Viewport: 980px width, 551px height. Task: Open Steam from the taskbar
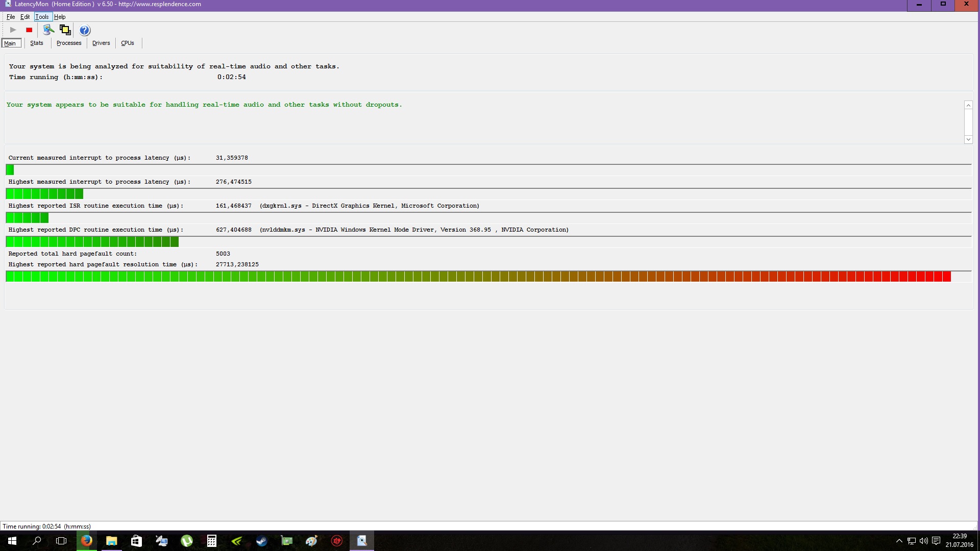tap(261, 541)
